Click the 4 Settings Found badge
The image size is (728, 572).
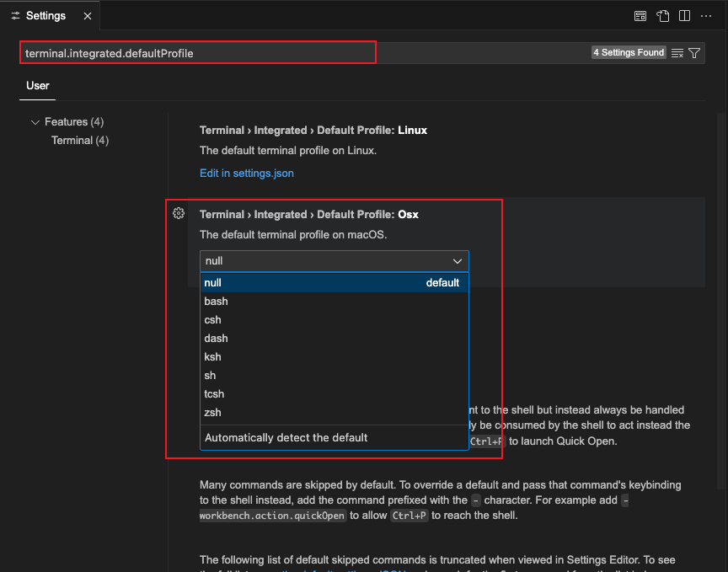629,52
